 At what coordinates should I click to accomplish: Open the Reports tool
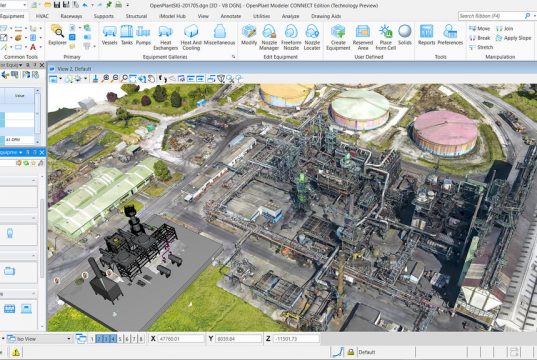click(x=426, y=35)
